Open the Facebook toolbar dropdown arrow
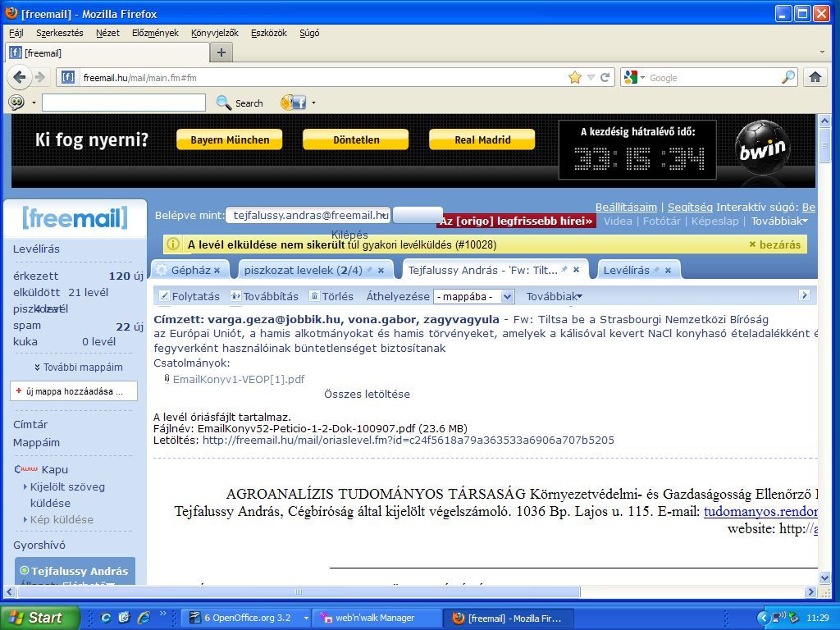The image size is (840, 630). [x=313, y=103]
